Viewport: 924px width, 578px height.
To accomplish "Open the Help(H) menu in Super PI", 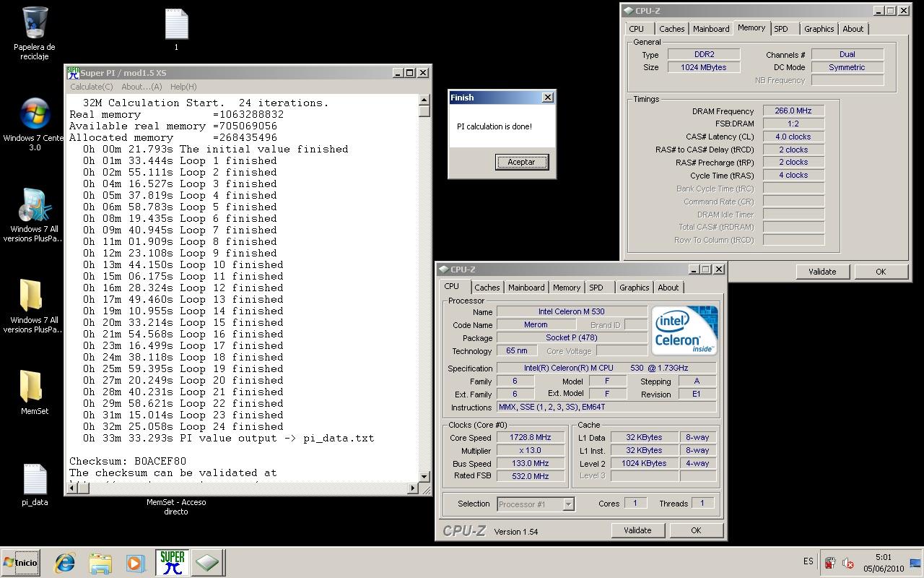I will coord(183,87).
